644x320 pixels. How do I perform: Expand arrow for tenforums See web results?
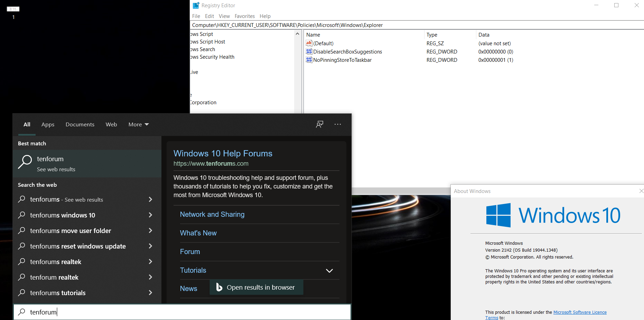point(150,200)
